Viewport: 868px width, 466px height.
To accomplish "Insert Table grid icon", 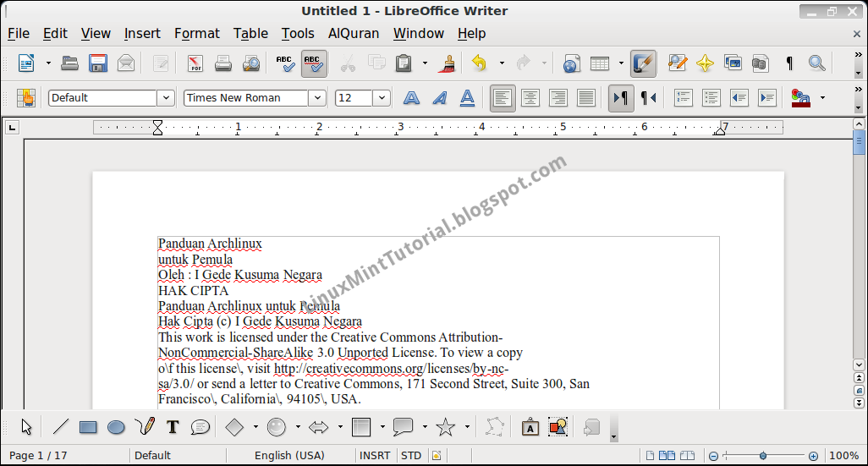I will pyautogui.click(x=600, y=63).
